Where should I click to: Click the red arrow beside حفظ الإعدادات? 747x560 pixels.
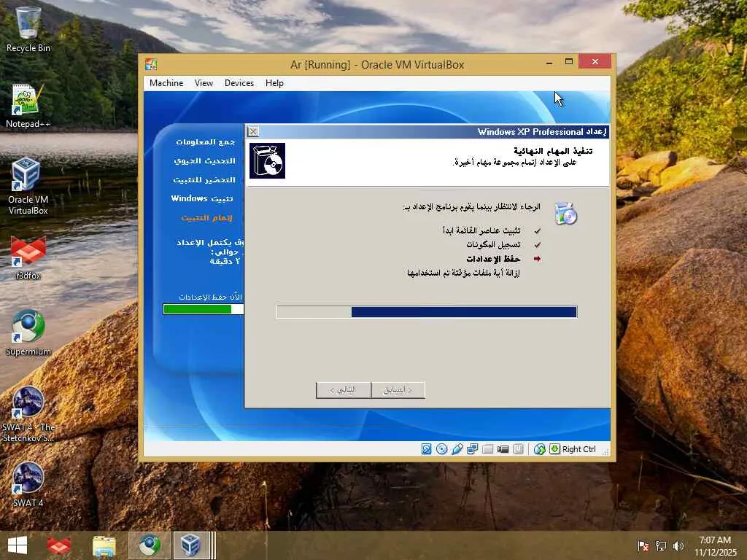point(538,259)
